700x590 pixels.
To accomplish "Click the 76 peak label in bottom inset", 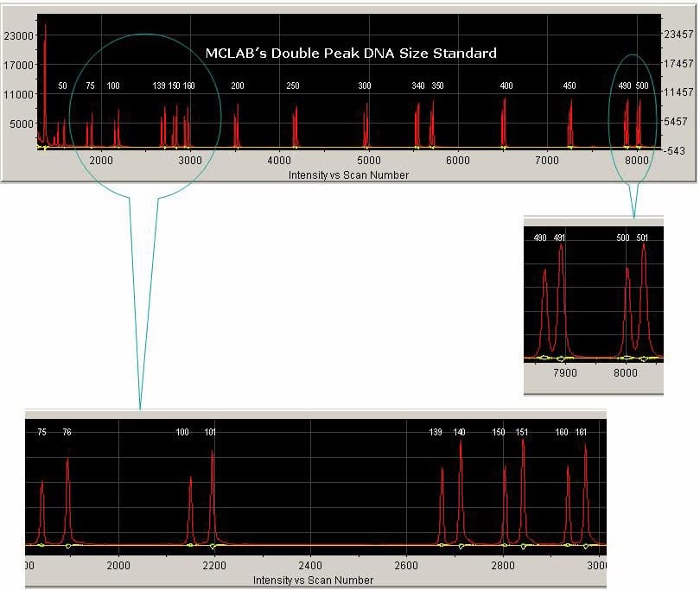I will point(67,432).
